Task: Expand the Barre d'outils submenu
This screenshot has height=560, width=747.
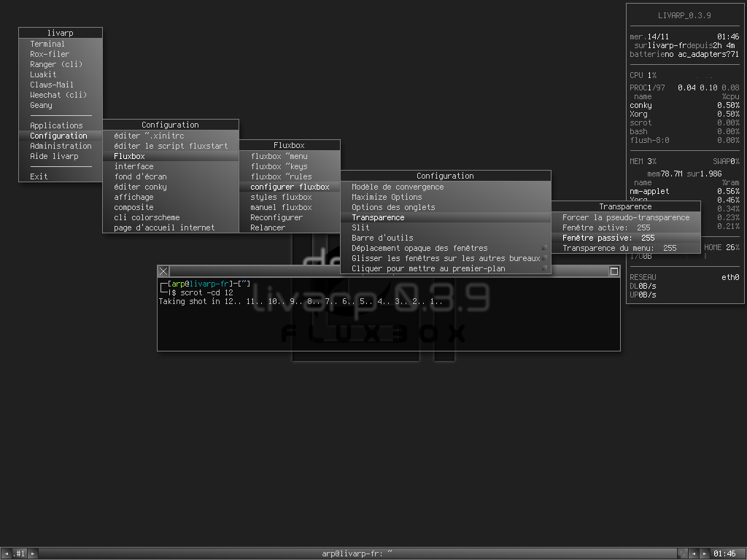Action: pos(446,238)
